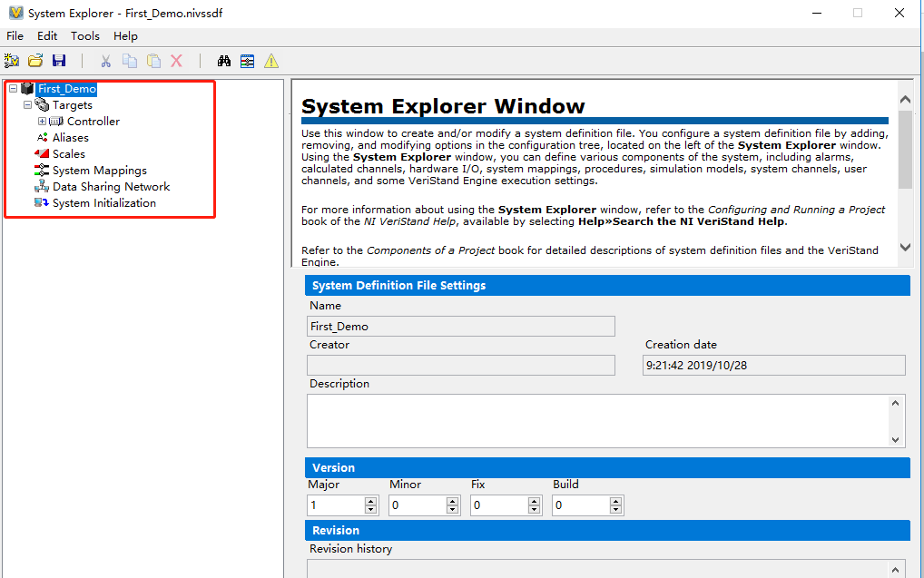Screen dimensions: 924x578
Task: Click the Name input field
Action: pos(461,327)
